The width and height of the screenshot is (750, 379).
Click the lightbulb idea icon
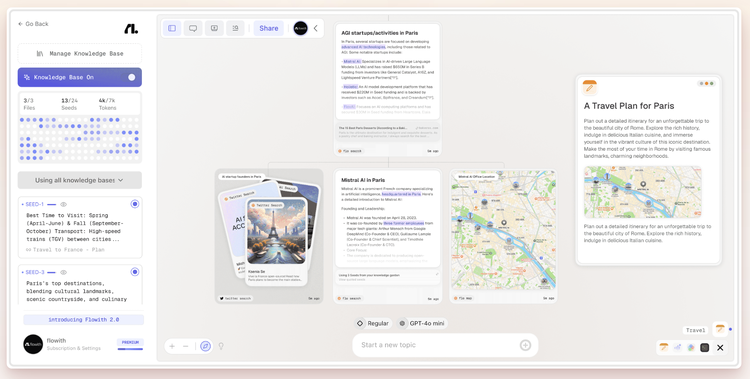[221, 346]
